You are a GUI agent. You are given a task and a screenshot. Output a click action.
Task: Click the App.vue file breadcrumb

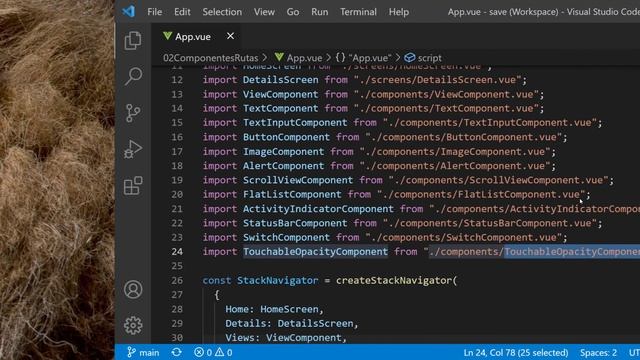[x=298, y=58]
